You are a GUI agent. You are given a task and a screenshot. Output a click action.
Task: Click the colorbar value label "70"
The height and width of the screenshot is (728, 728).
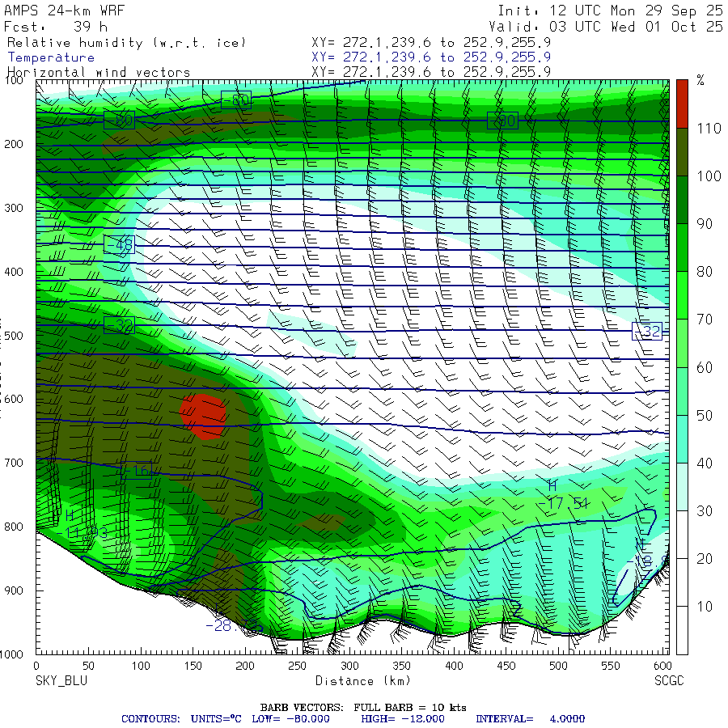tap(705, 320)
